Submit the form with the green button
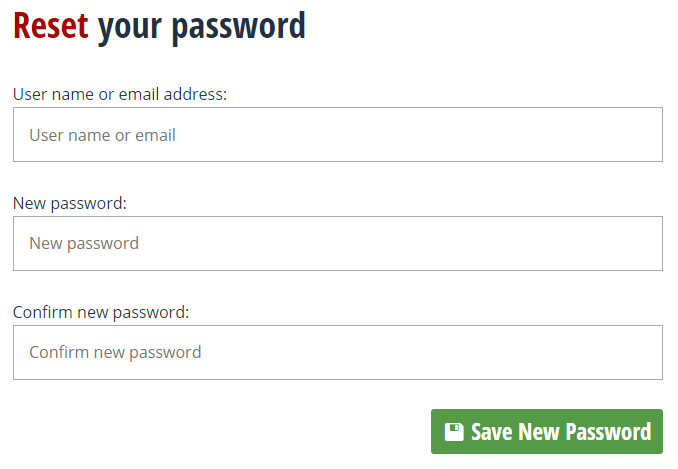Image resolution: width=678 pixels, height=469 pixels. coord(546,432)
